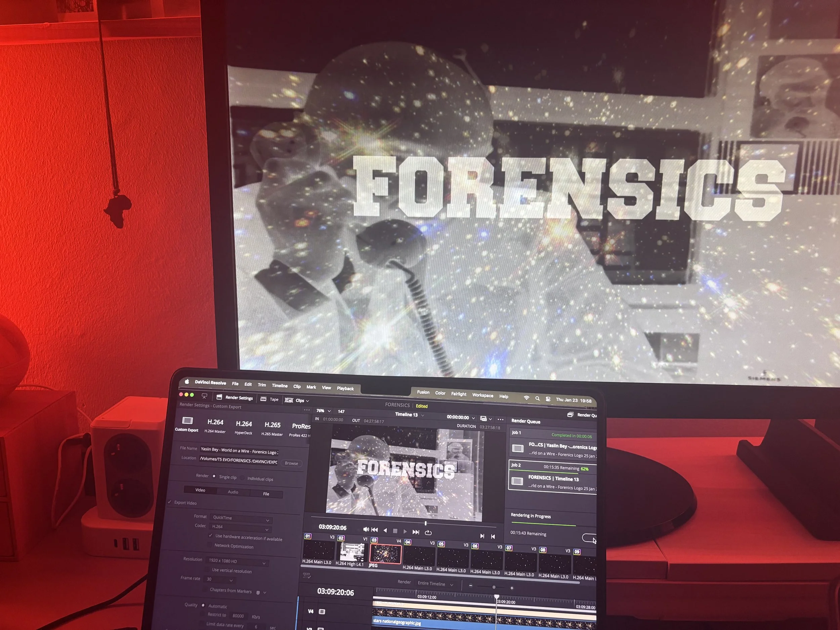Image resolution: width=840 pixels, height=630 pixels.
Task: Jump to first frame with the skip-back icon
Action: pos(375,530)
